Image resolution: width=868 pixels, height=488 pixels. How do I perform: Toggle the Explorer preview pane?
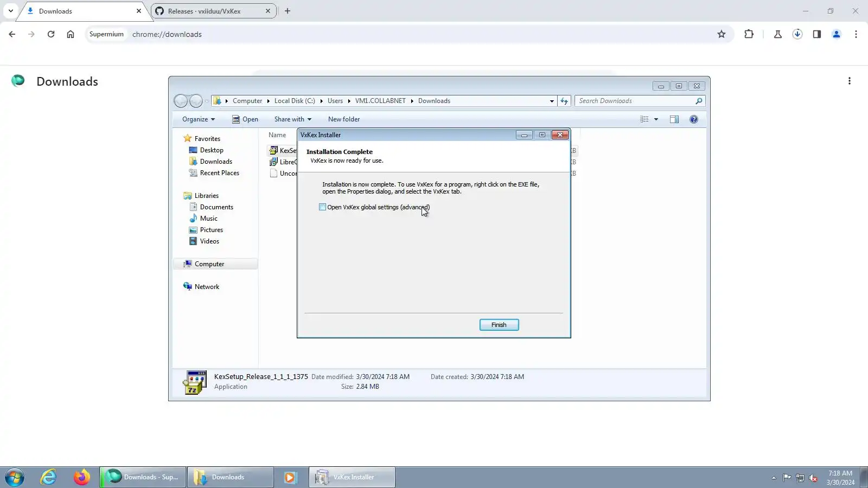tap(674, 119)
